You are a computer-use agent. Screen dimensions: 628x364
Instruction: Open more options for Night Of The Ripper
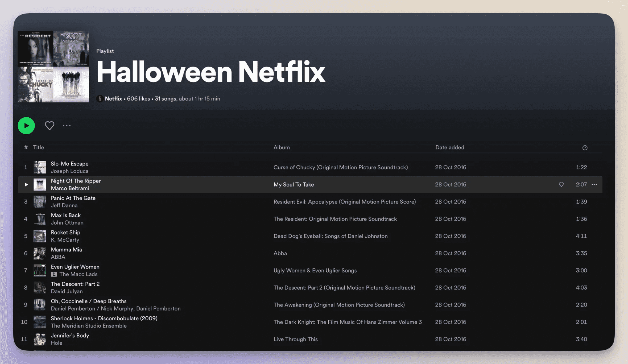coord(594,184)
